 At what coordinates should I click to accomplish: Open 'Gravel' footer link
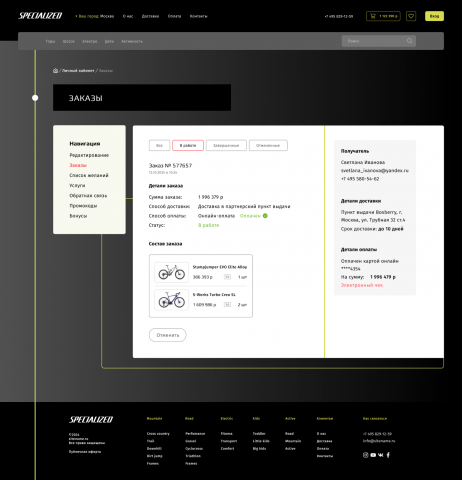pos(191,441)
